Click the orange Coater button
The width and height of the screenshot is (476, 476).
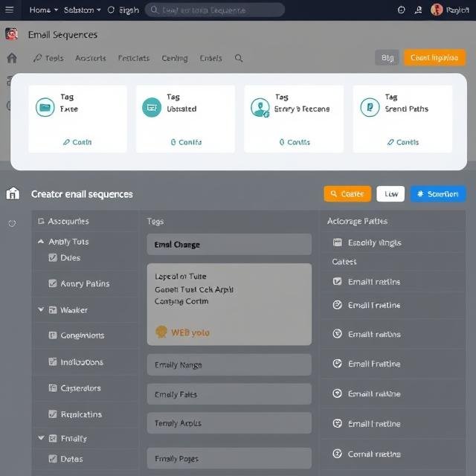click(x=347, y=194)
